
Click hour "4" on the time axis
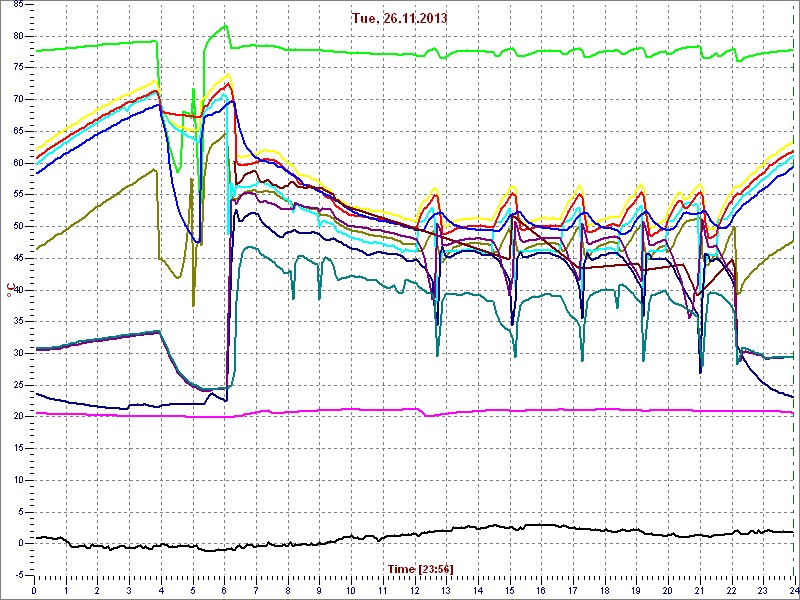tap(161, 590)
